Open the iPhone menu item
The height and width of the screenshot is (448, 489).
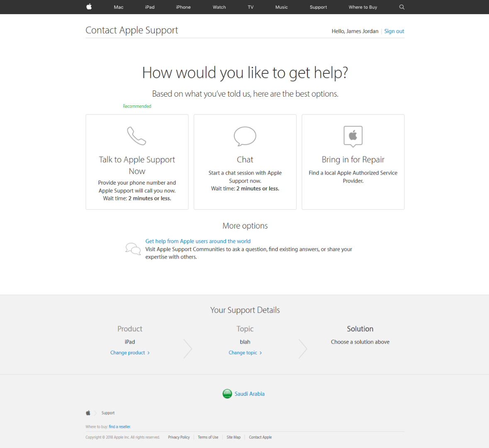point(183,7)
